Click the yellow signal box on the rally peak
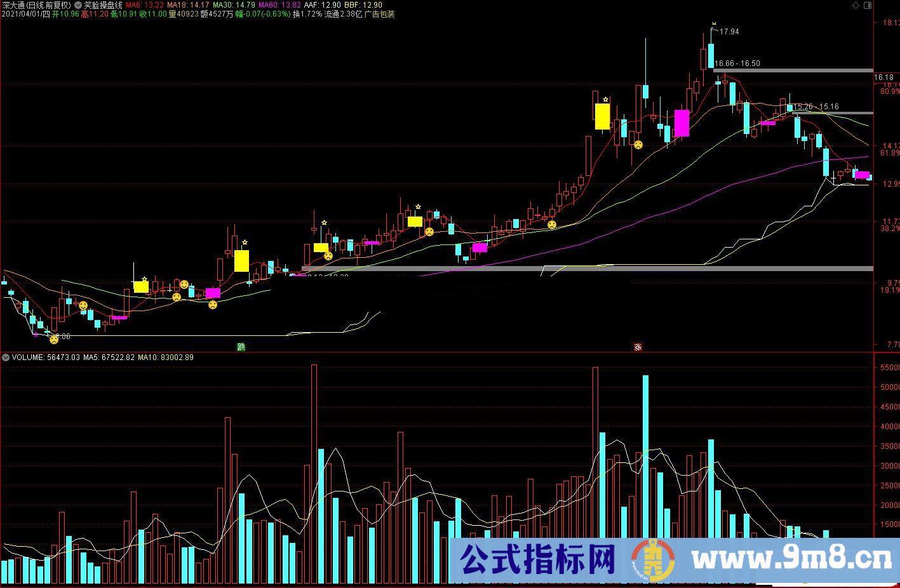Viewport: 900px width, 588px height. (601, 117)
